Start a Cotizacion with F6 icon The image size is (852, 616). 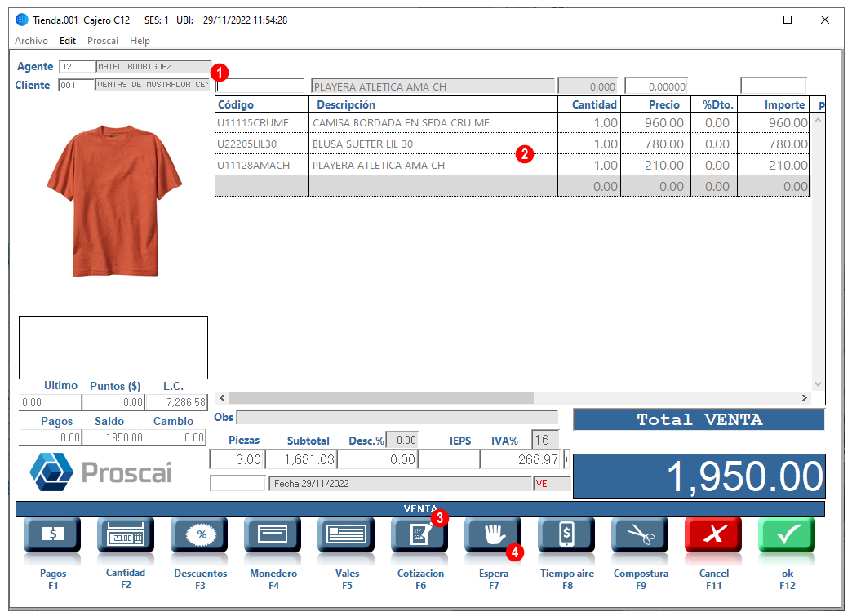click(x=419, y=535)
